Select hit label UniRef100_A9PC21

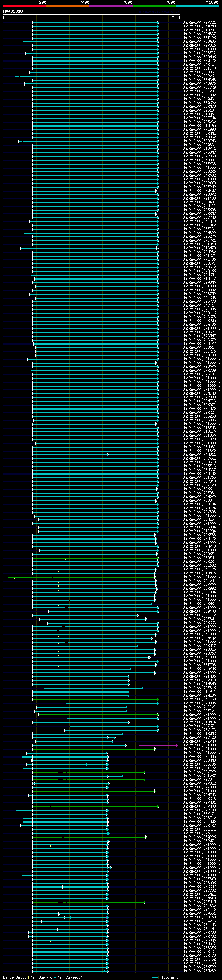199,23
